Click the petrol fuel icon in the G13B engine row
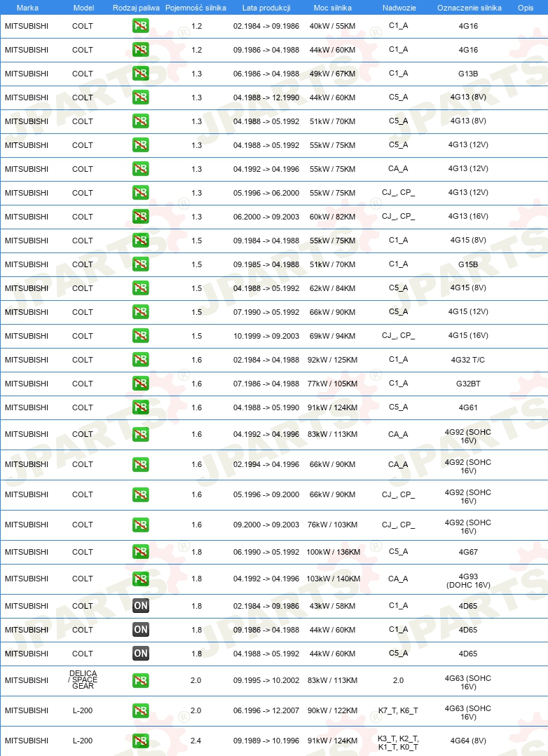The image size is (548, 756). [141, 73]
